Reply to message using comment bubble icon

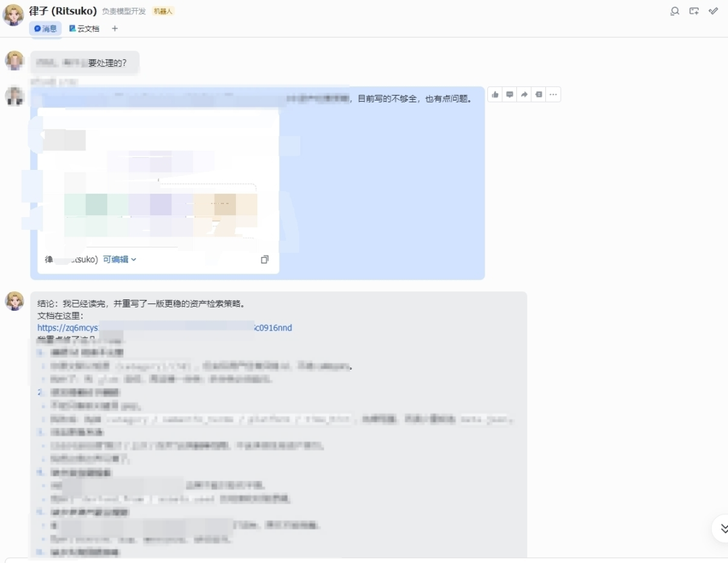click(510, 94)
